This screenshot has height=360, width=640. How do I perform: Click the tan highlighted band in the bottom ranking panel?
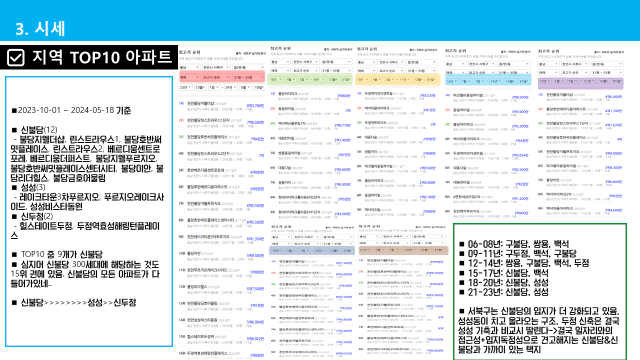(x=403, y=250)
